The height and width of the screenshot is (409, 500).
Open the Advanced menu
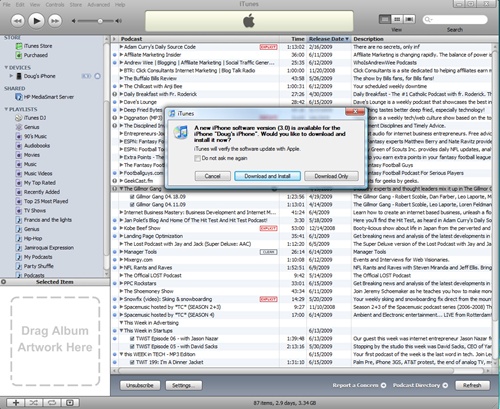pos(98,5)
